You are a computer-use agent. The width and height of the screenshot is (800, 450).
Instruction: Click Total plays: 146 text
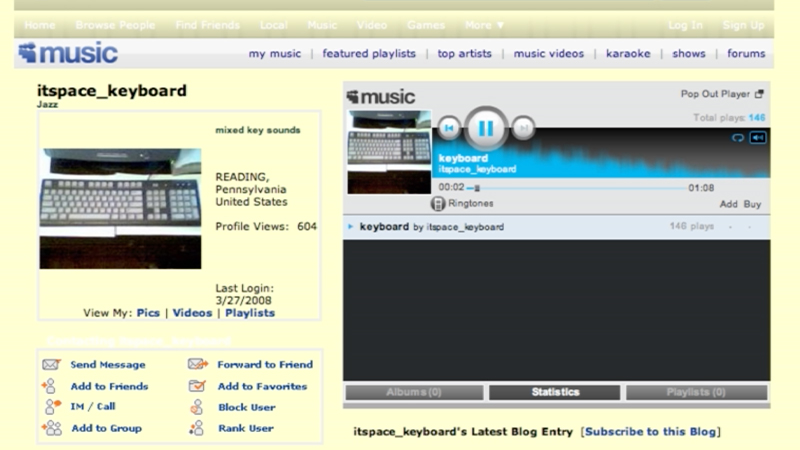coord(729,118)
